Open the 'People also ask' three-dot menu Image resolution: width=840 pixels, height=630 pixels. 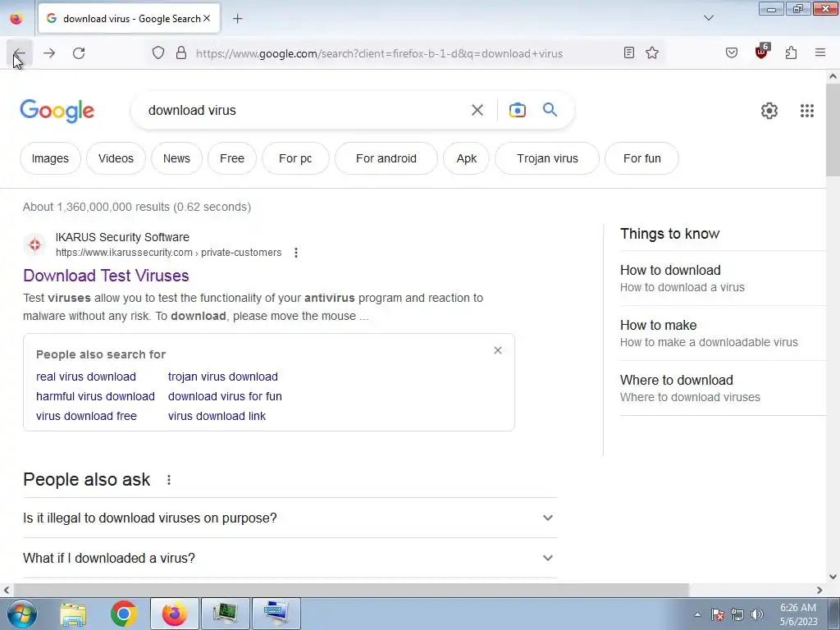coord(169,480)
